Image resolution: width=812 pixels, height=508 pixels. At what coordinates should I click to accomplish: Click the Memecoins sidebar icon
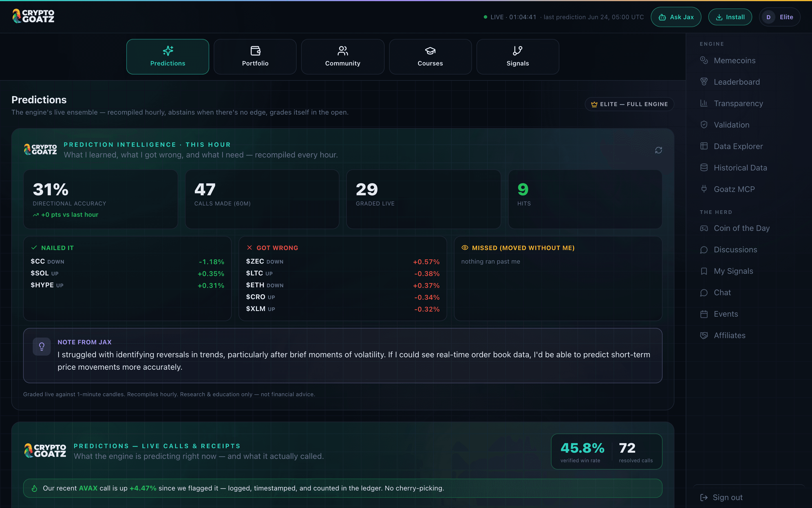click(704, 60)
